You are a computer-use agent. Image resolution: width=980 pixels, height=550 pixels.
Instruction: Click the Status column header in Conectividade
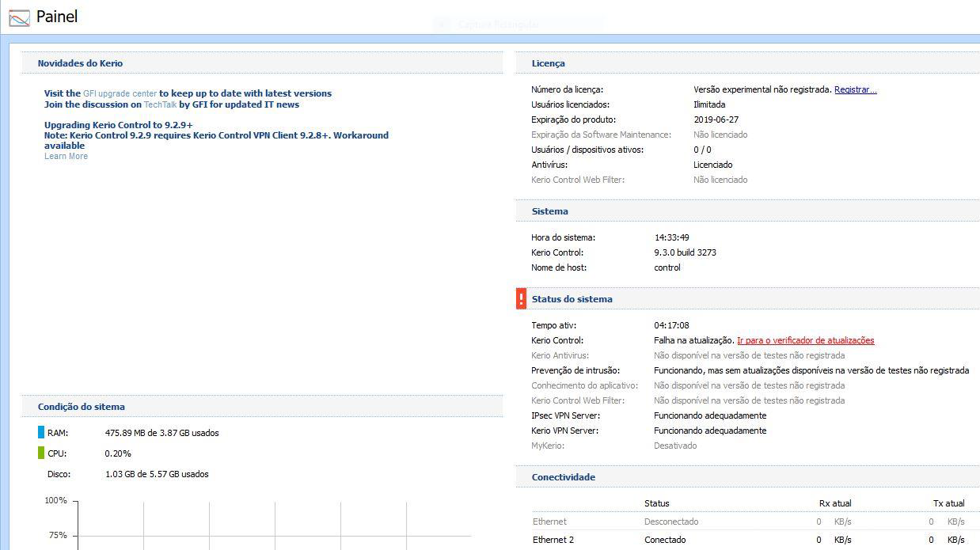point(657,503)
